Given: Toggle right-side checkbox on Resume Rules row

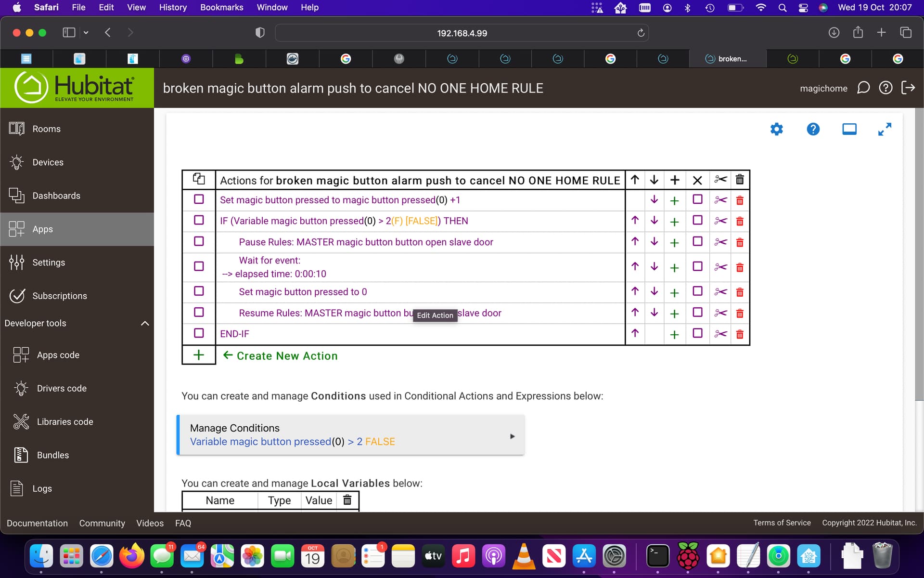Looking at the screenshot, I should [x=697, y=313].
